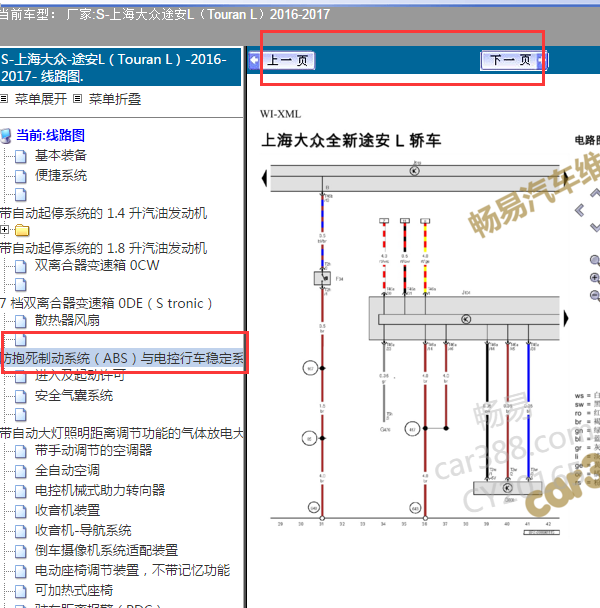Image resolution: width=600 pixels, height=608 pixels.
Task: Open 7 档双离合器变速箱 0DE (S tronic)
Action: [x=106, y=303]
